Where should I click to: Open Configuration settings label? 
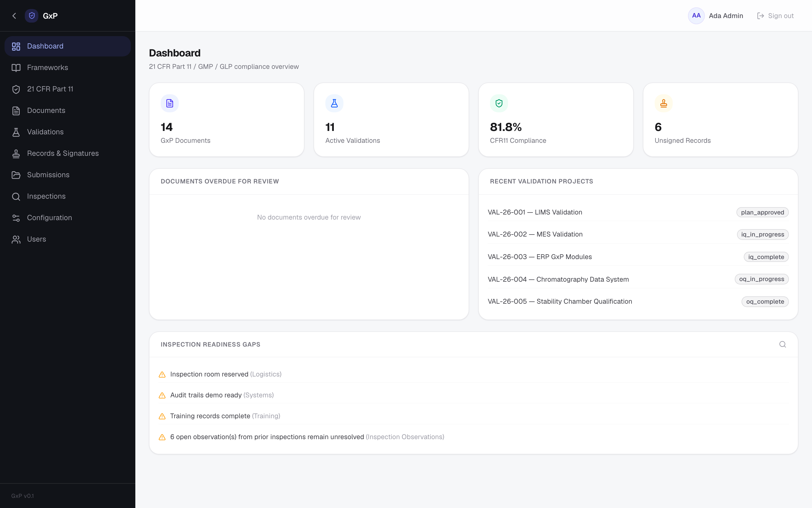49,218
